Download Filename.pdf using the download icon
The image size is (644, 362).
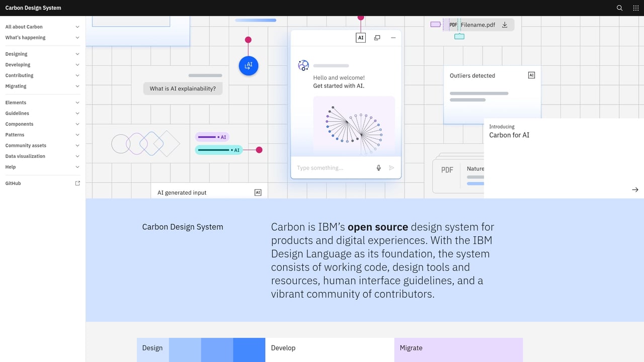[x=505, y=24]
